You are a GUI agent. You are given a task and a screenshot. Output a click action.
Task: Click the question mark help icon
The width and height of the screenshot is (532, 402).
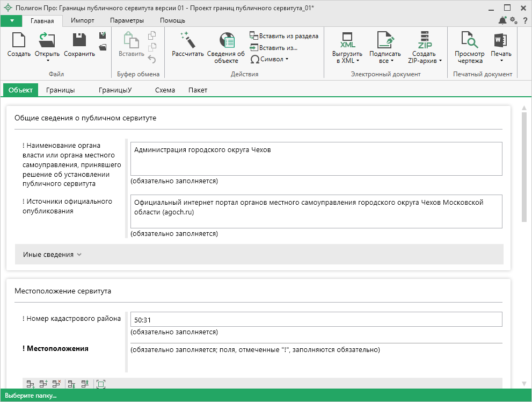524,20
